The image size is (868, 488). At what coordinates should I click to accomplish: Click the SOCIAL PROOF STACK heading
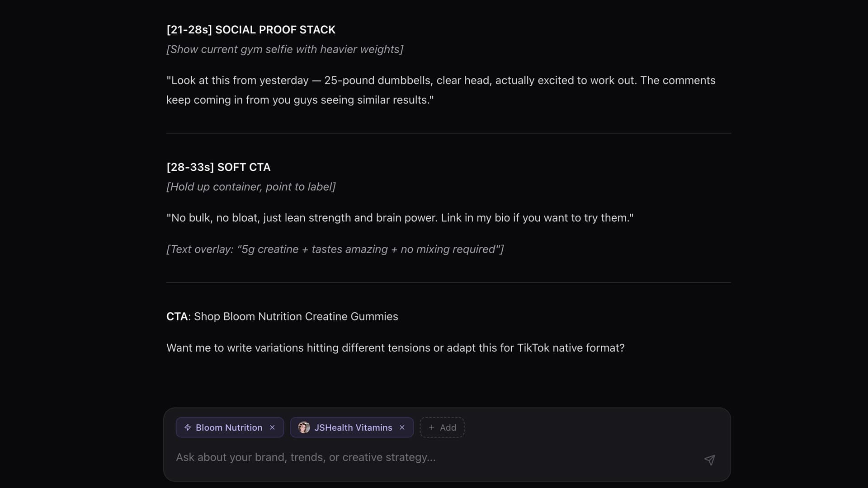click(x=251, y=30)
